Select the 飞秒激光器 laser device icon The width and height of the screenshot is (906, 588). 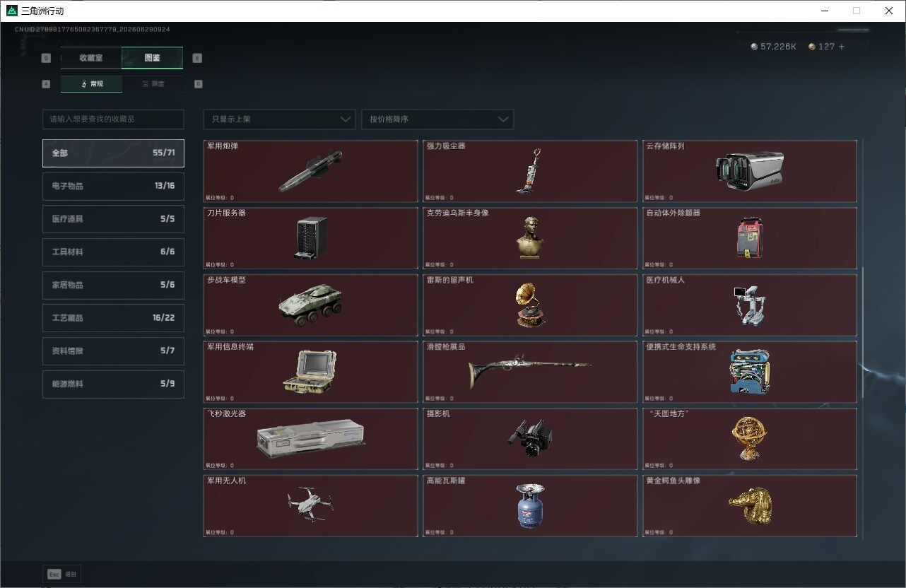pyautogui.click(x=311, y=439)
